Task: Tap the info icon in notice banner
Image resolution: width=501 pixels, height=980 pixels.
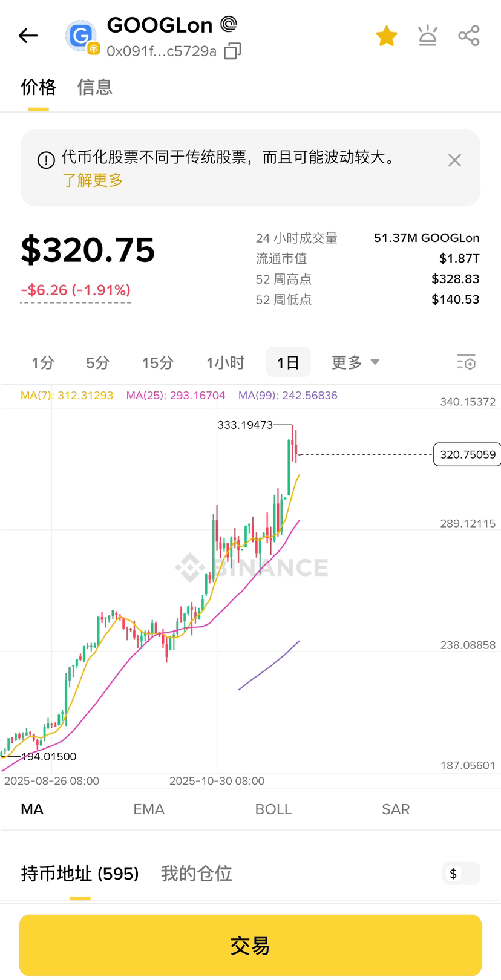Action: pyautogui.click(x=46, y=160)
